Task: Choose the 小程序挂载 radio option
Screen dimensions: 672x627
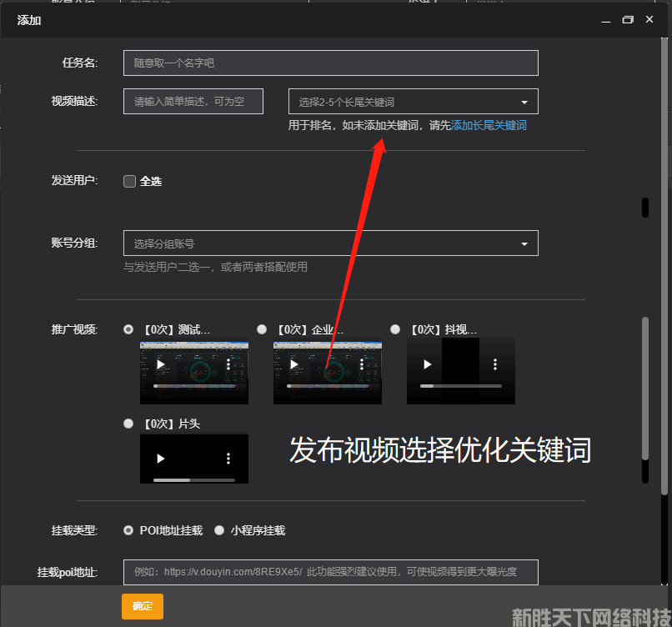Action: point(219,530)
